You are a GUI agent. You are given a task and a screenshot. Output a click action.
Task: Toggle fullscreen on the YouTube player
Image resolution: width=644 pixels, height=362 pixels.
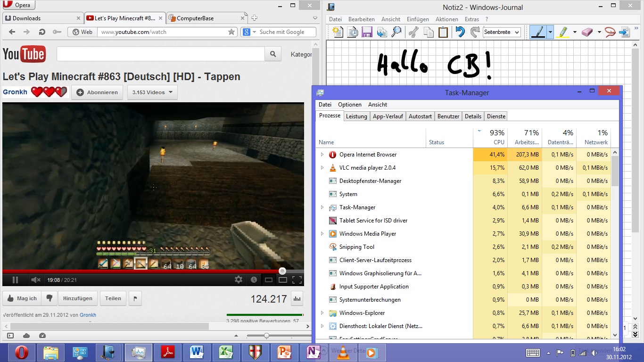(x=297, y=280)
